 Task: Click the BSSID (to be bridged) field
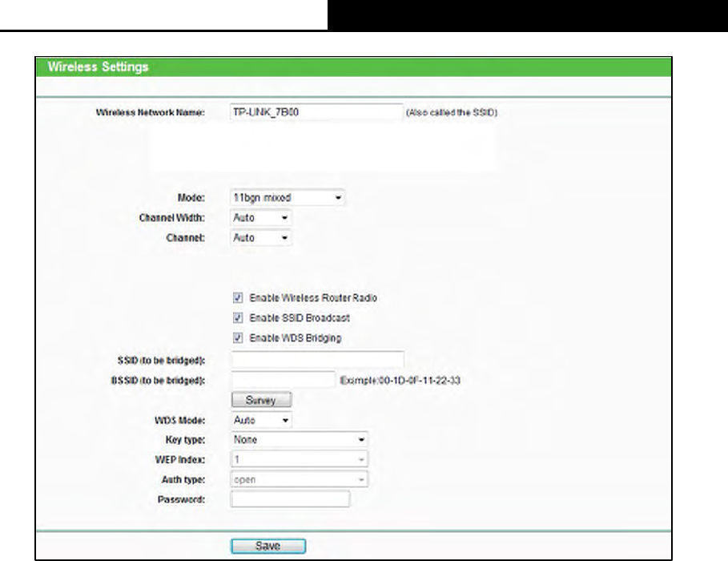[283, 380]
